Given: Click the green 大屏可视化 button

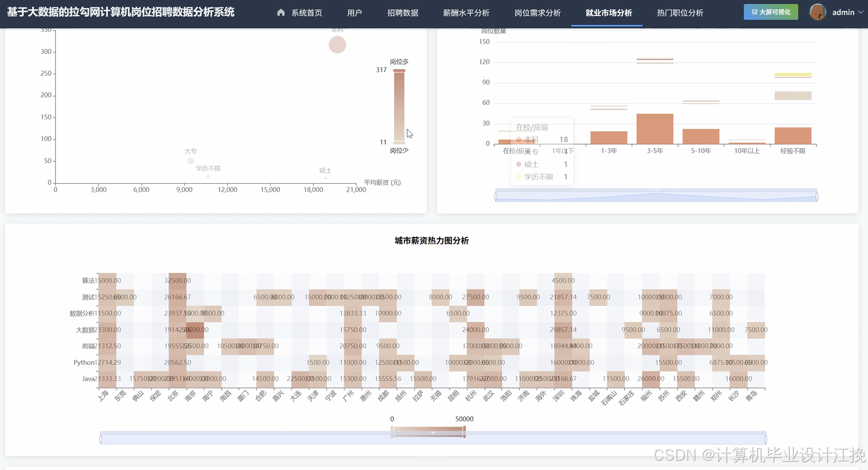Looking at the screenshot, I should tap(771, 12).
